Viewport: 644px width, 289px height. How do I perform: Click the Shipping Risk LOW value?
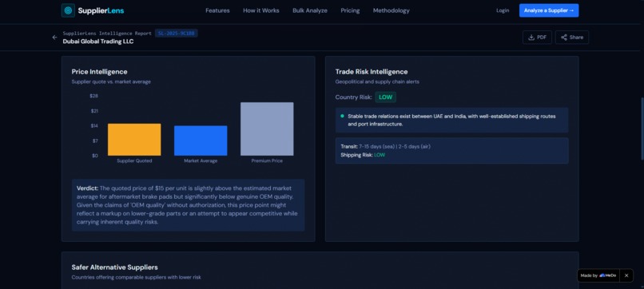[x=380, y=155]
